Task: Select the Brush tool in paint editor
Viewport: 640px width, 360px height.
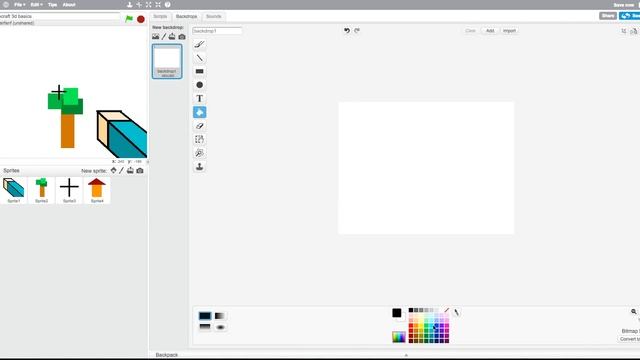Action: (199, 44)
